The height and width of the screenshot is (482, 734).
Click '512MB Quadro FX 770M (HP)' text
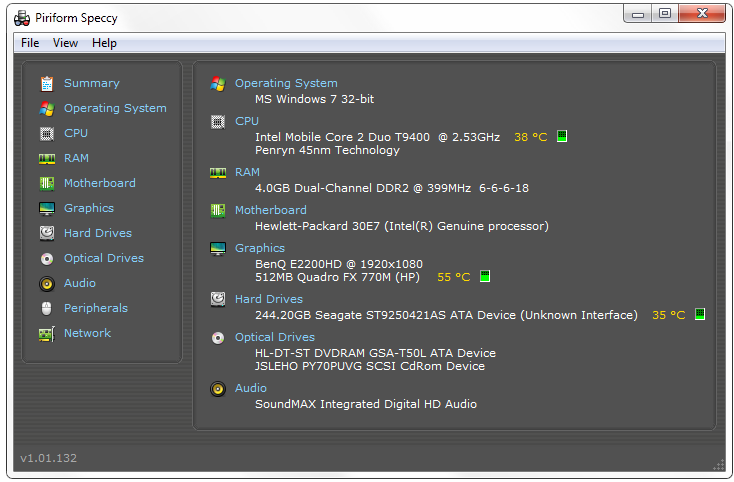pos(338,277)
